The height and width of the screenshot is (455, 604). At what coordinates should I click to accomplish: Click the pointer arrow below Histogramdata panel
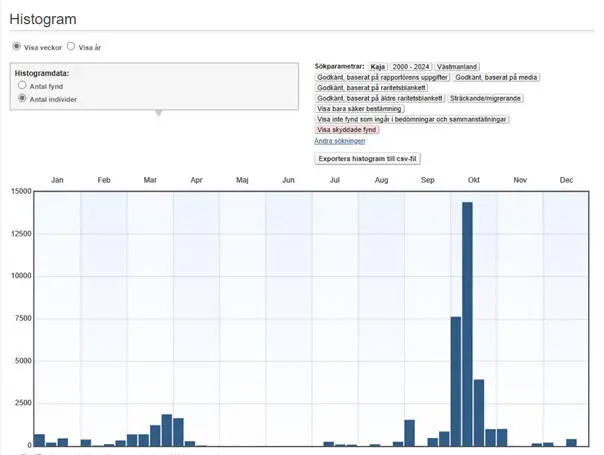(x=157, y=113)
